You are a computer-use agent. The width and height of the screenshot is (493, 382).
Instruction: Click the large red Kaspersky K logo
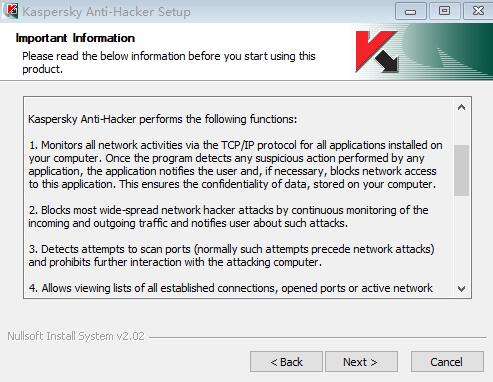(377, 52)
